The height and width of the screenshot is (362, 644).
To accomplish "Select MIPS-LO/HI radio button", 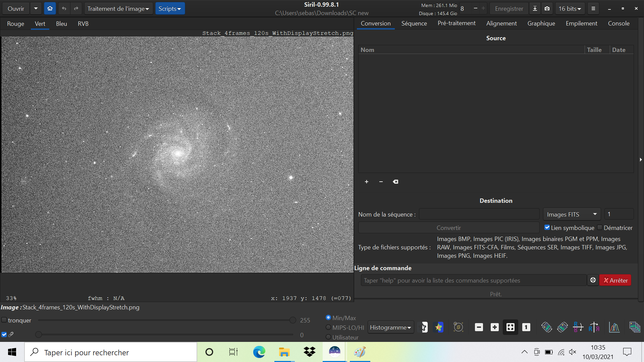I will [328, 327].
